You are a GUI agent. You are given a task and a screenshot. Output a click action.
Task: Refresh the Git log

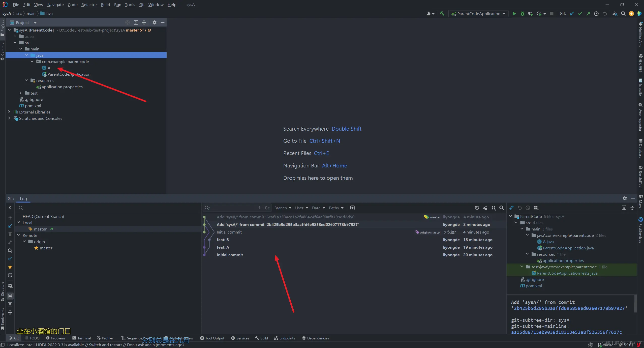[477, 208]
